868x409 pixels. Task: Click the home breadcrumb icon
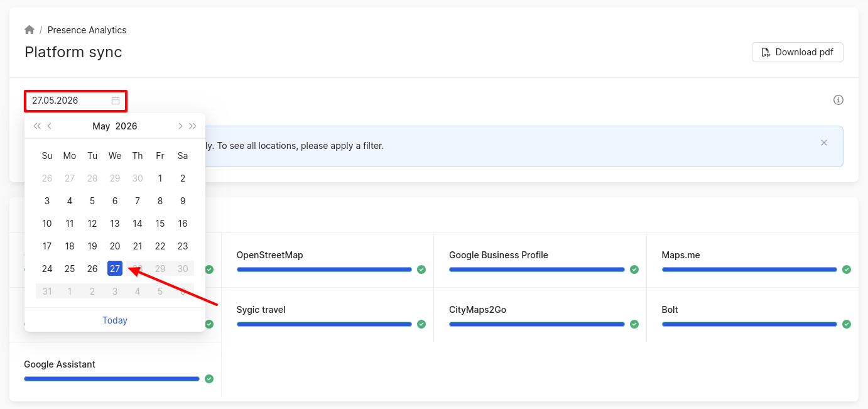[30, 30]
